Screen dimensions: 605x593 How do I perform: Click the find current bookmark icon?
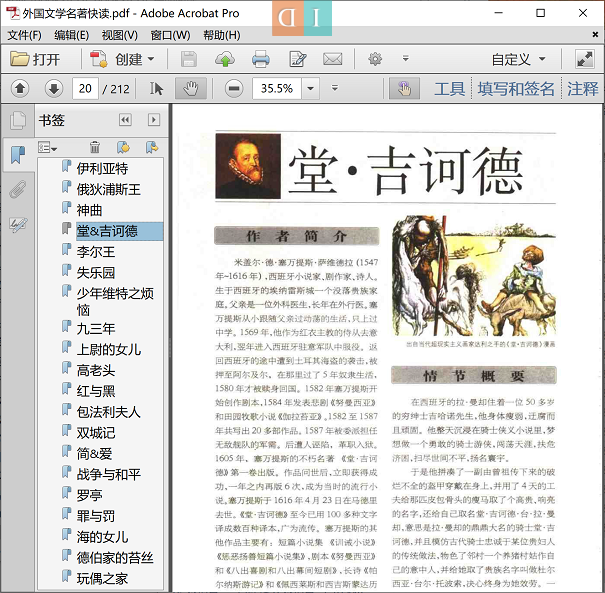click(152, 147)
